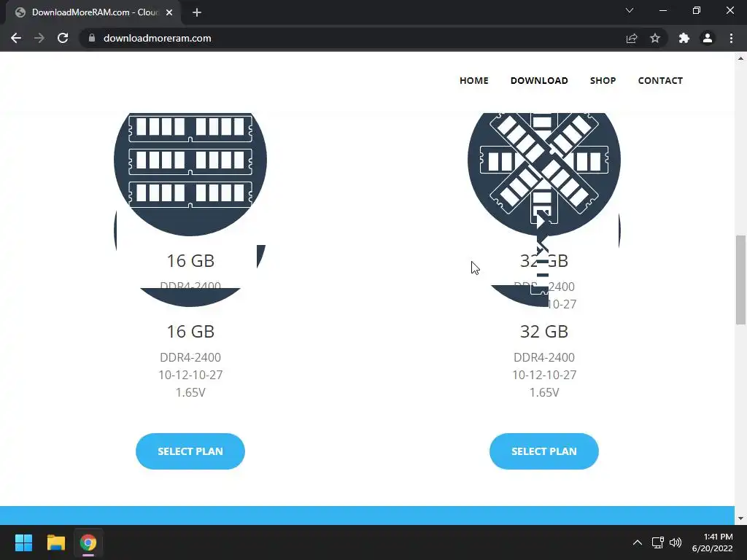Show hidden system tray icons

tap(638, 542)
